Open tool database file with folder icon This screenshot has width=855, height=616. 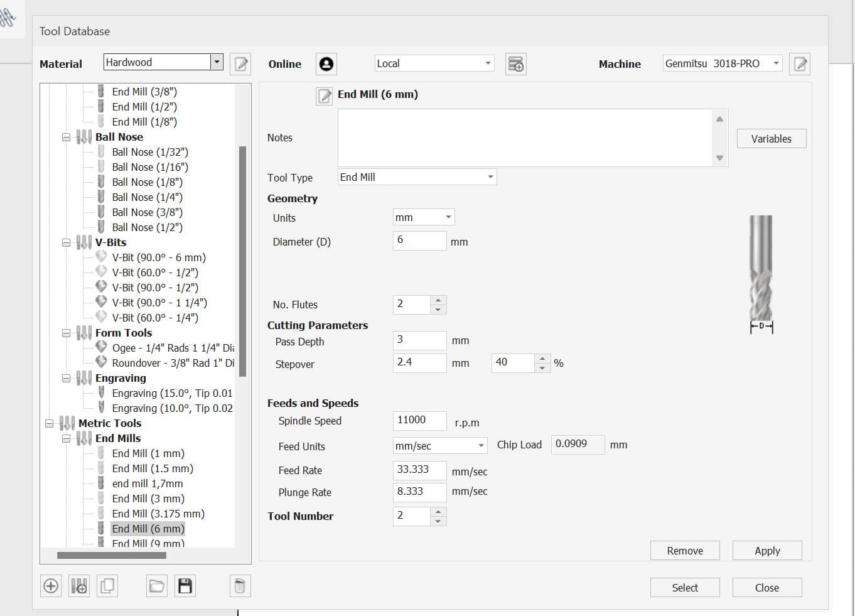tap(156, 586)
